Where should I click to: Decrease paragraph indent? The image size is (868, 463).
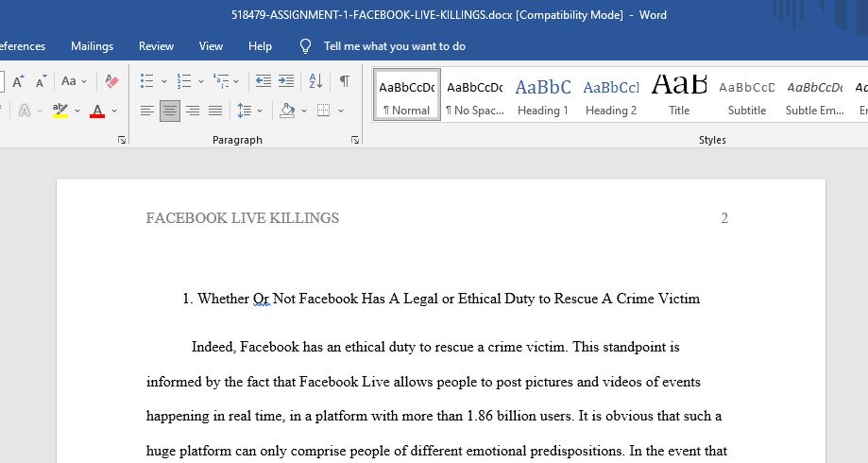pos(264,81)
